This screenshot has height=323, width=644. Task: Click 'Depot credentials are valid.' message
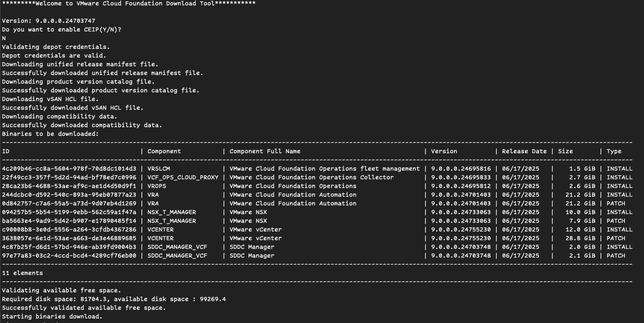54,55
